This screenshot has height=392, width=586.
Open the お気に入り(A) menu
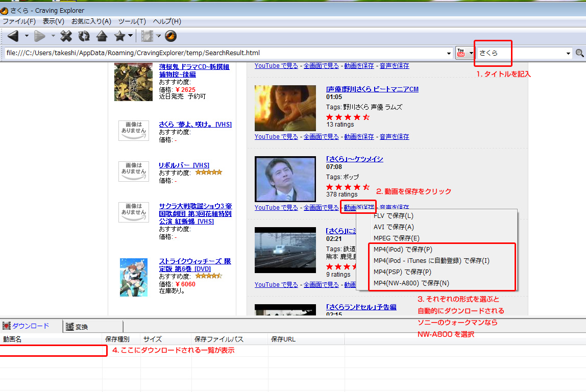(91, 21)
